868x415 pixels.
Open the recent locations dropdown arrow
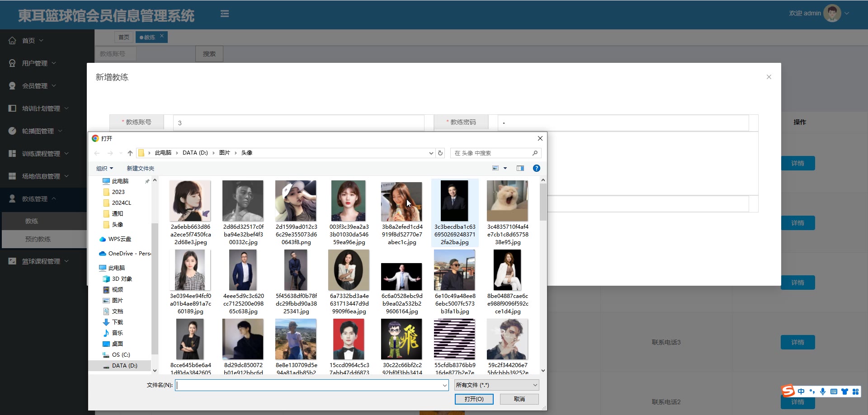pyautogui.click(x=121, y=153)
